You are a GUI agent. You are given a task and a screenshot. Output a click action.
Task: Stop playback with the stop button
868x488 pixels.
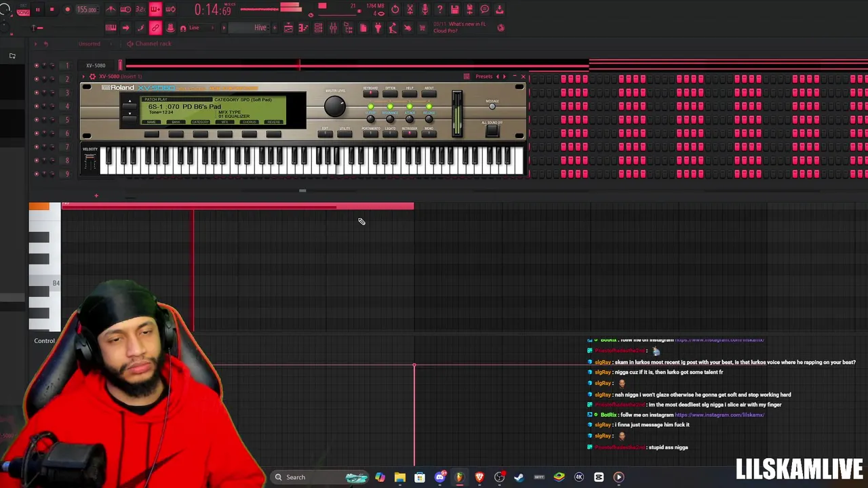52,9
